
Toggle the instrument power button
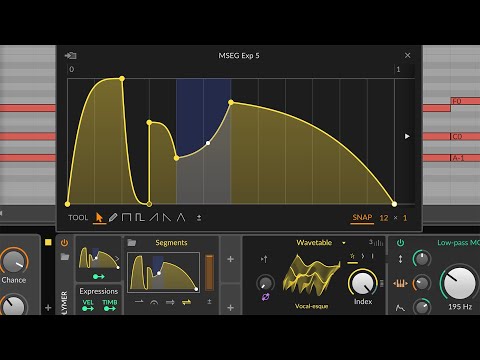point(64,243)
